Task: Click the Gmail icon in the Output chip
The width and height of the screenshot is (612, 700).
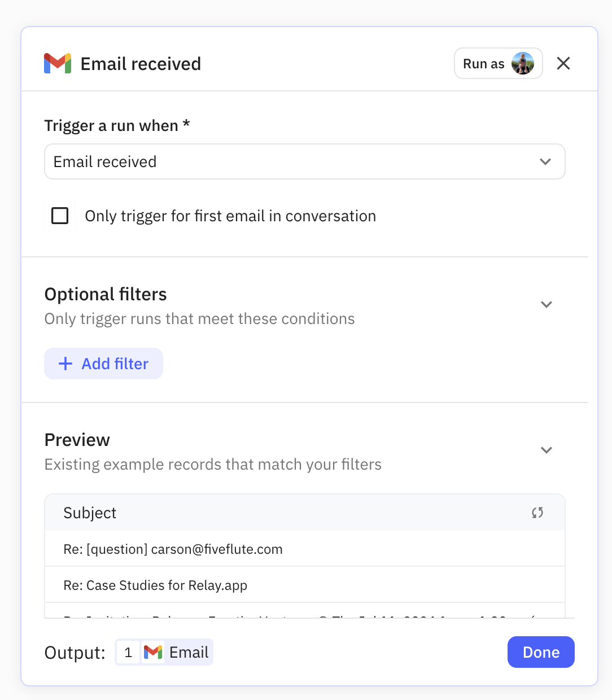Action: coord(153,653)
